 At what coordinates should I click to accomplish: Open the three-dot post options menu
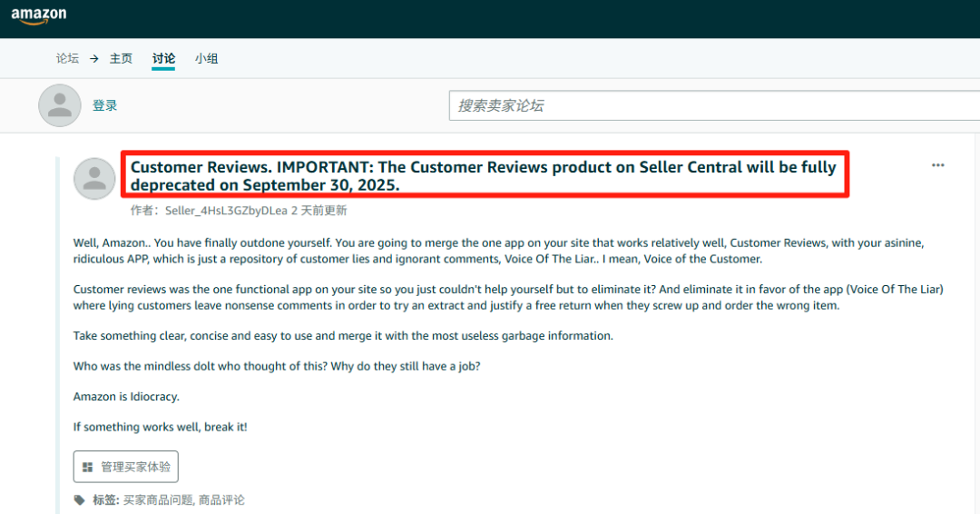(x=938, y=165)
